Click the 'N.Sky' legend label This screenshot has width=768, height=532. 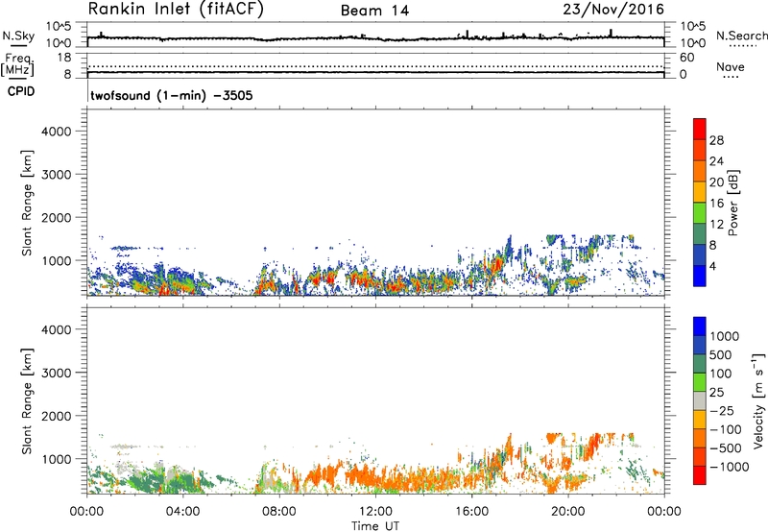pos(18,36)
